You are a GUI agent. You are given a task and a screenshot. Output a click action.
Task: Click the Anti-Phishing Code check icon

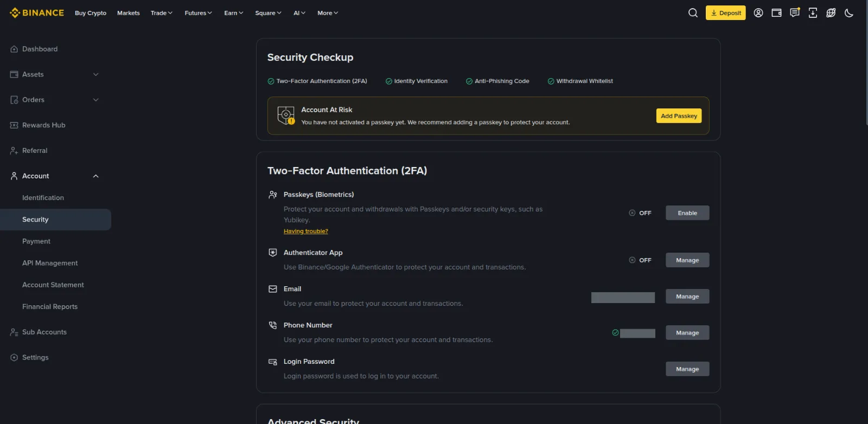pyautogui.click(x=469, y=81)
